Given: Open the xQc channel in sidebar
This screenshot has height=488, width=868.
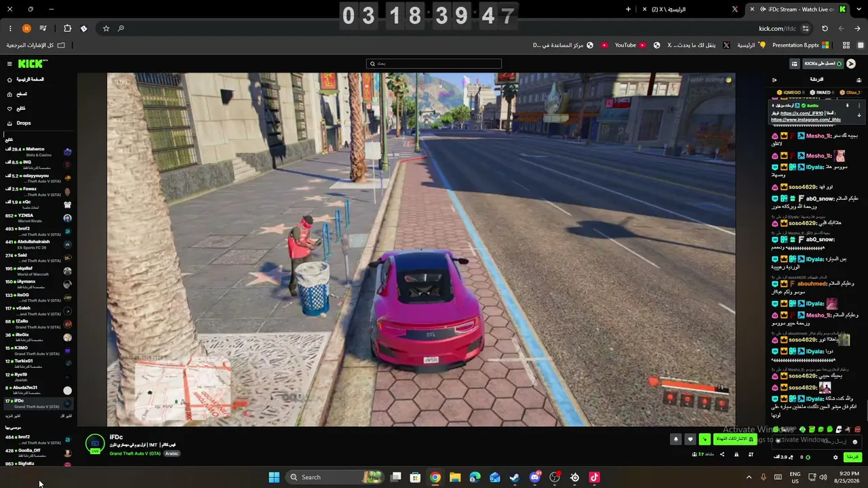Looking at the screenshot, I should (39, 205).
